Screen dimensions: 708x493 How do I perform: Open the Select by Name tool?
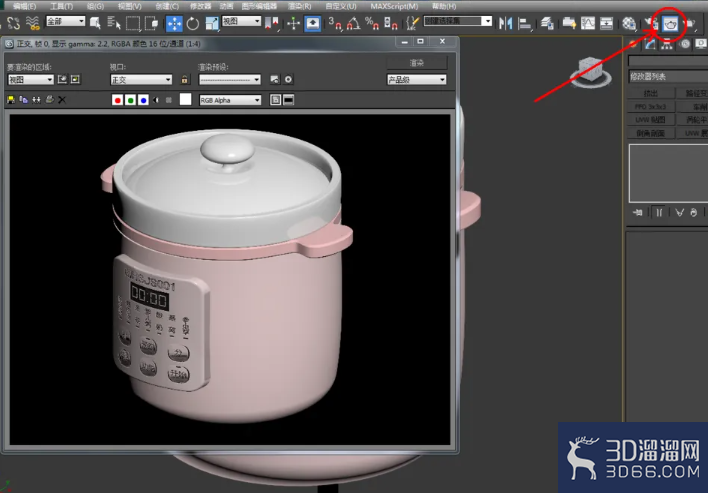(x=114, y=23)
